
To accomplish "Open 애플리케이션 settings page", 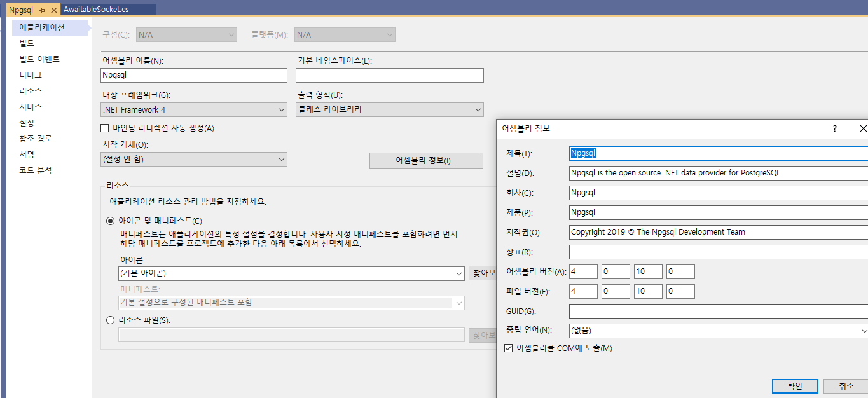I will pos(50,27).
